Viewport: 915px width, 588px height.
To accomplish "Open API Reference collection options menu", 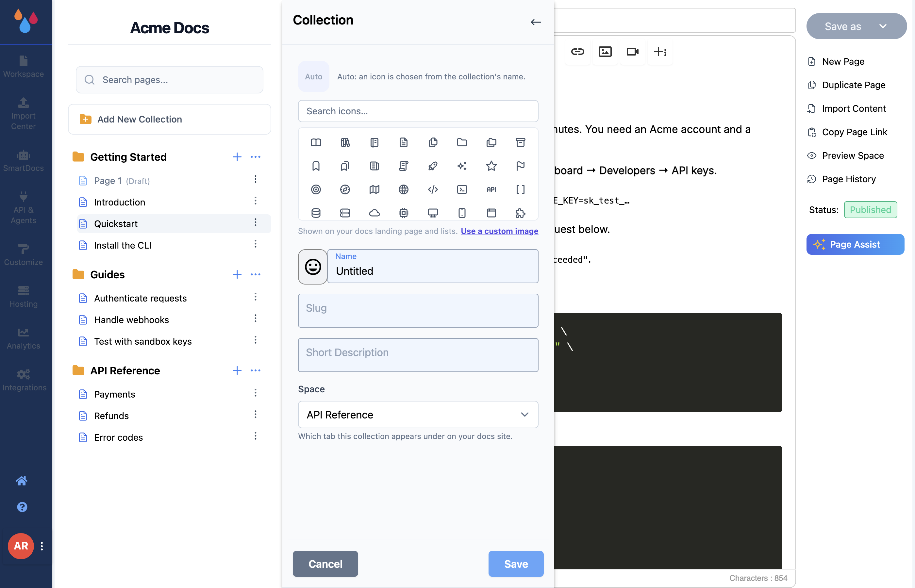I will point(256,370).
